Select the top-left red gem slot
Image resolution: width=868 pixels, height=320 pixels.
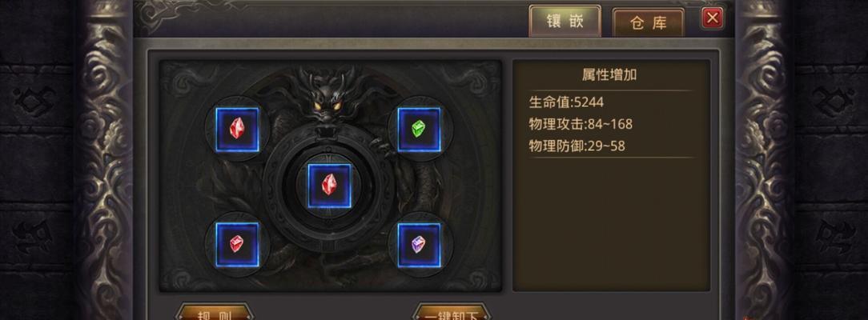237,130
